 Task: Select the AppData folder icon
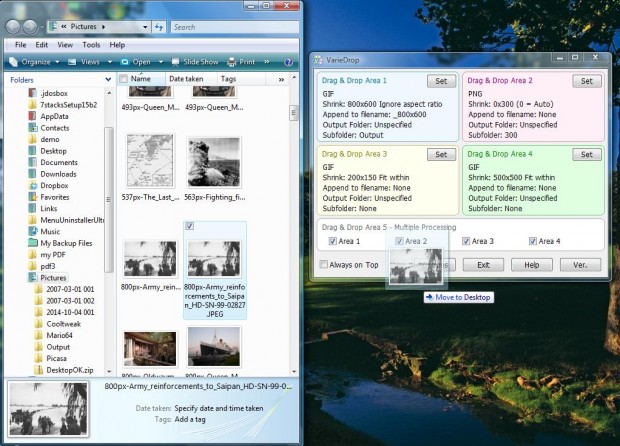click(x=32, y=116)
